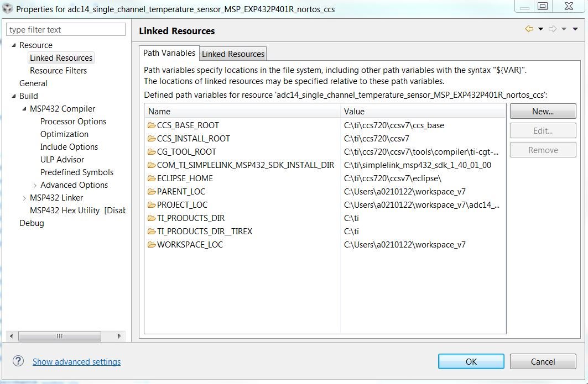The image size is (588, 384).
Task: Collapse the MSP432 Compiler node
Action: pyautogui.click(x=24, y=109)
